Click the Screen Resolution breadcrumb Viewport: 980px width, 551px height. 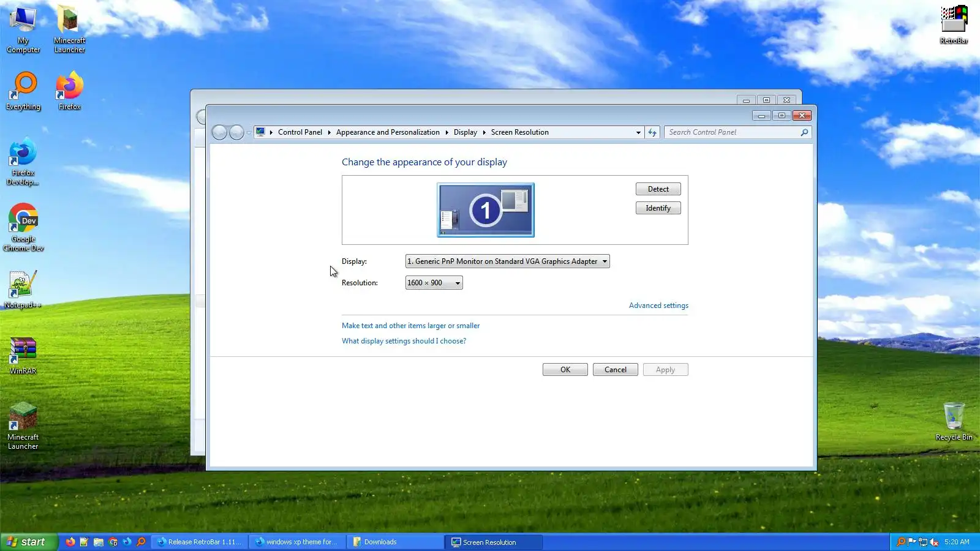pos(520,132)
